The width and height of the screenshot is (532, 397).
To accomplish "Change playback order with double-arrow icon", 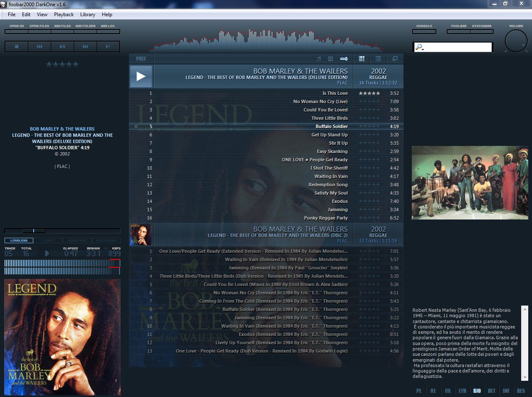I will pyautogui.click(x=344, y=59).
